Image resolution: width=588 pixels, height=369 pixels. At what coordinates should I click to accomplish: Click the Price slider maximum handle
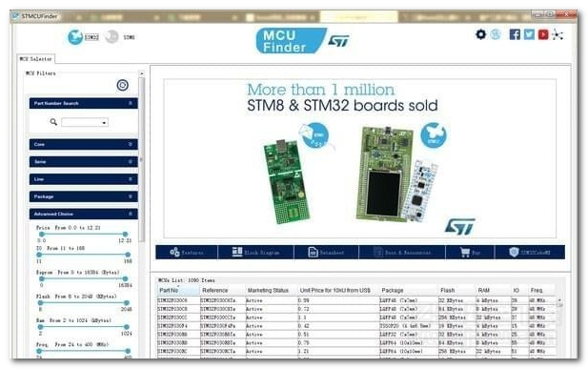(125, 235)
